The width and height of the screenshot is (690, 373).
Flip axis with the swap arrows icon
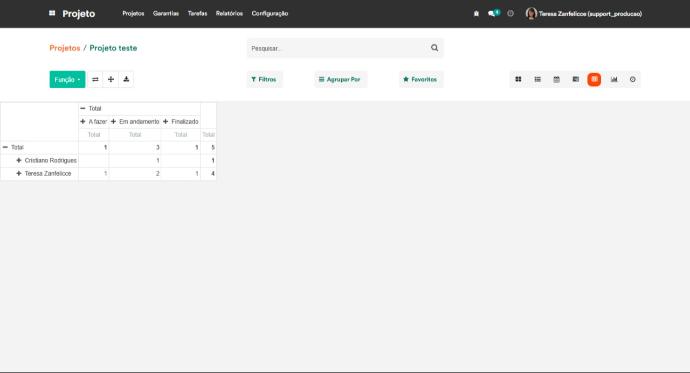click(x=95, y=80)
